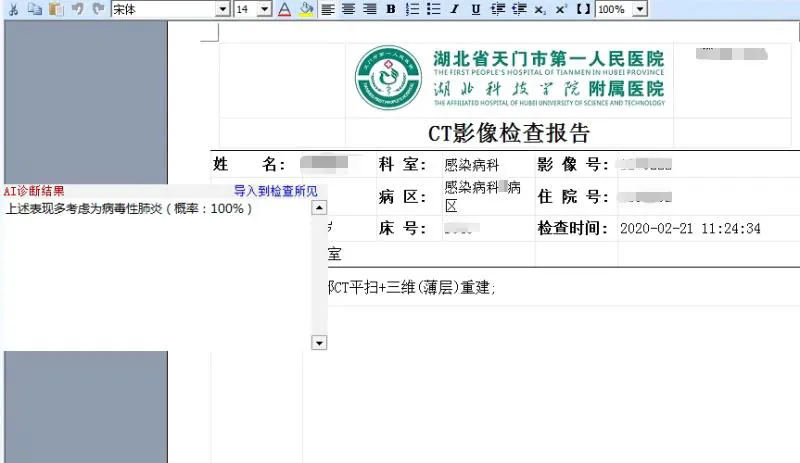Align text to the right
The width and height of the screenshot is (800, 463).
[369, 9]
